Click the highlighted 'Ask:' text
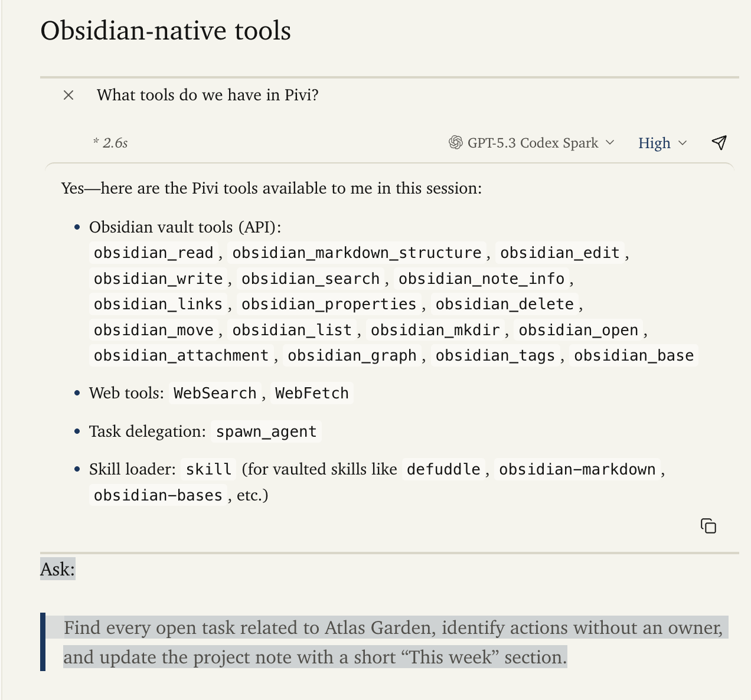 coord(58,569)
